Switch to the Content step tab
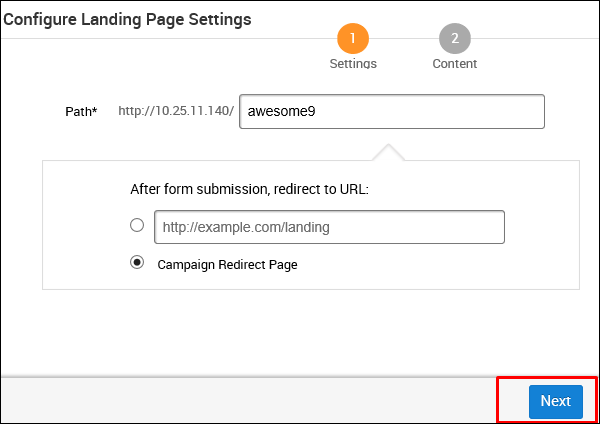600x424 pixels. (455, 63)
